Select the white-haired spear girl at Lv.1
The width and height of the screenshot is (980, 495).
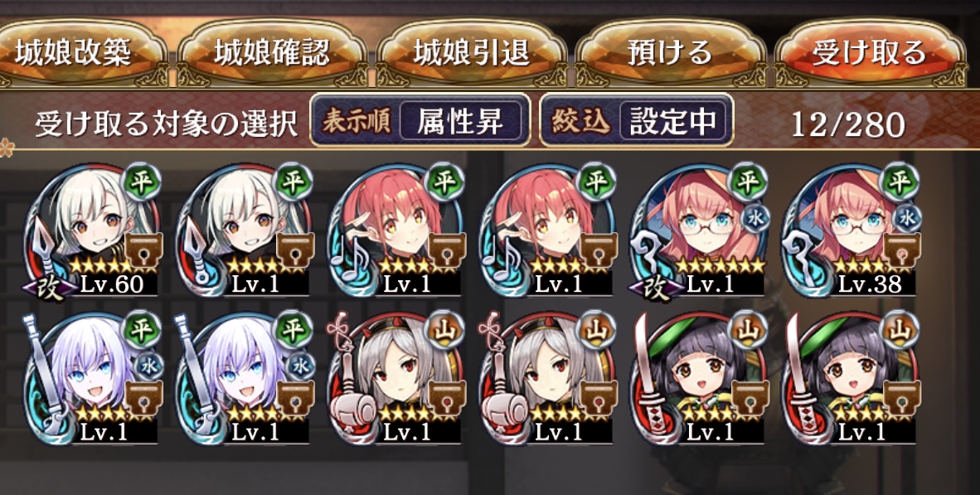tap(244, 231)
